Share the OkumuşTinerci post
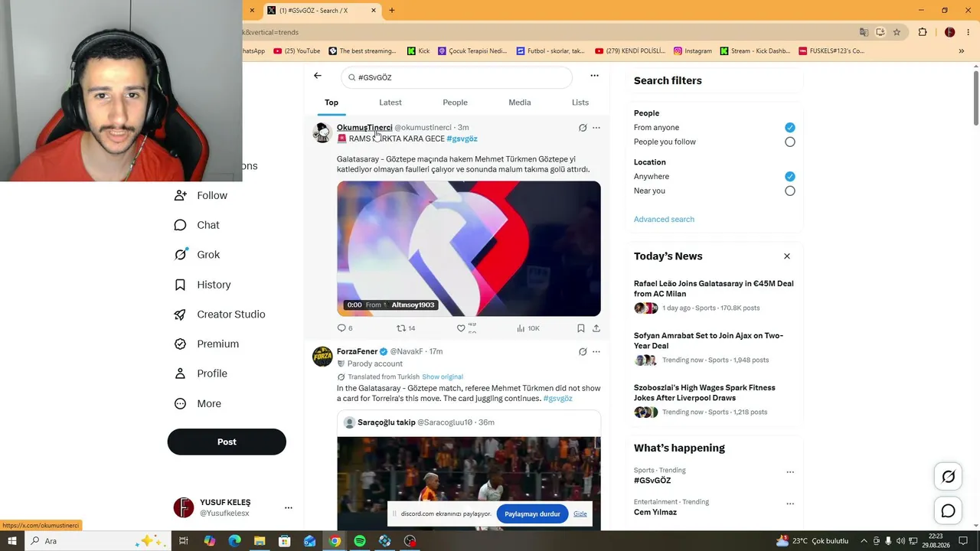 [x=596, y=328]
